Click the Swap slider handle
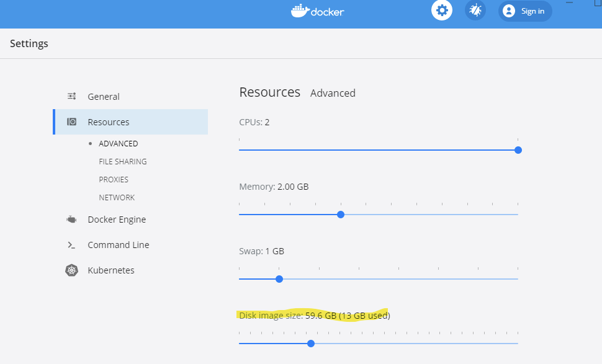 coord(279,279)
